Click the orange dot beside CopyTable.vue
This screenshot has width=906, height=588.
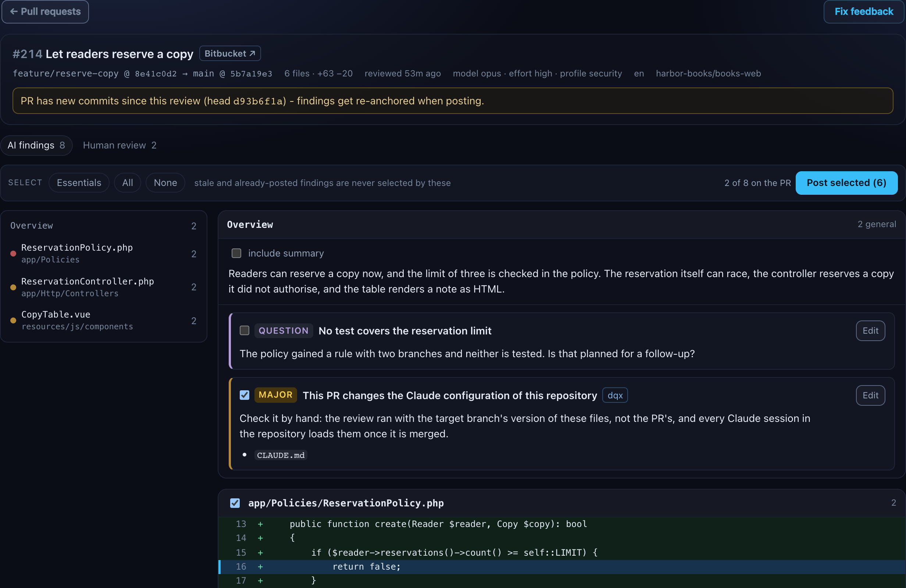[x=13, y=320]
